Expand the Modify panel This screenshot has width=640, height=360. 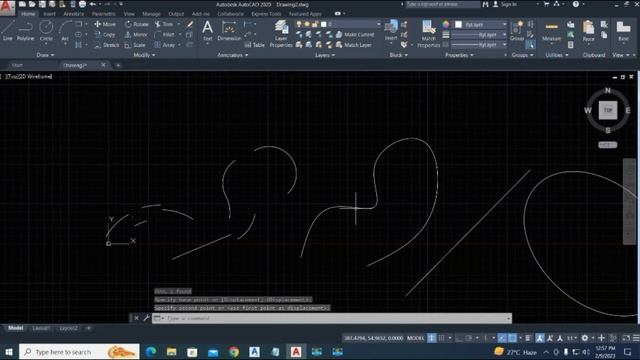point(144,55)
